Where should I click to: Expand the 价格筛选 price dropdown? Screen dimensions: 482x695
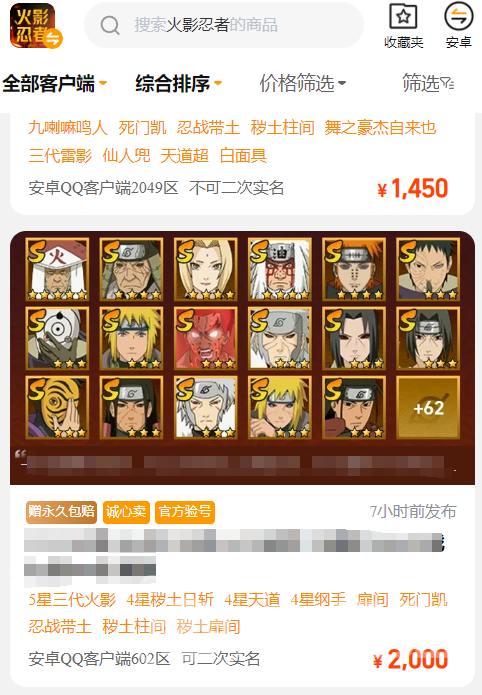pos(302,83)
